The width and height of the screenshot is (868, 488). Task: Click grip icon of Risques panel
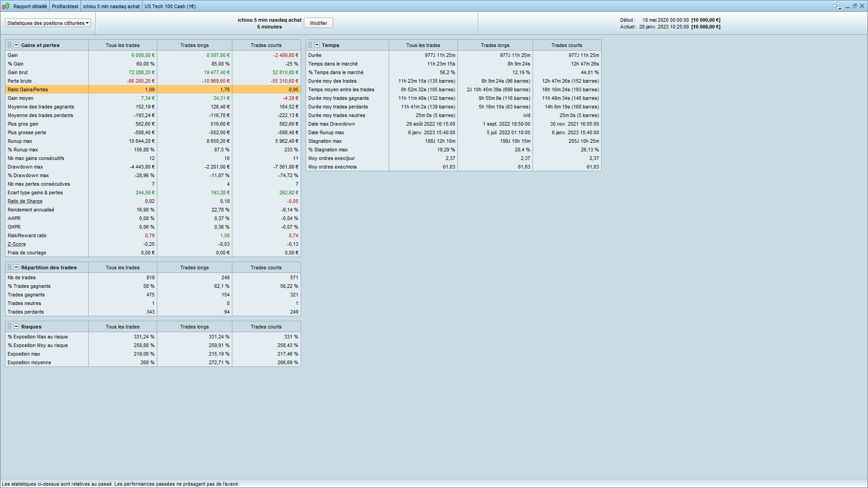[9, 327]
